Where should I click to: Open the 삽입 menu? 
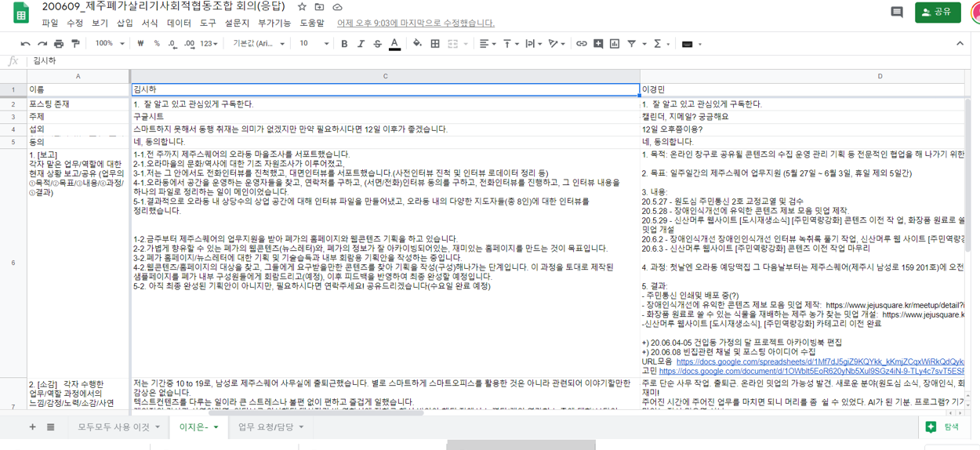(x=125, y=24)
